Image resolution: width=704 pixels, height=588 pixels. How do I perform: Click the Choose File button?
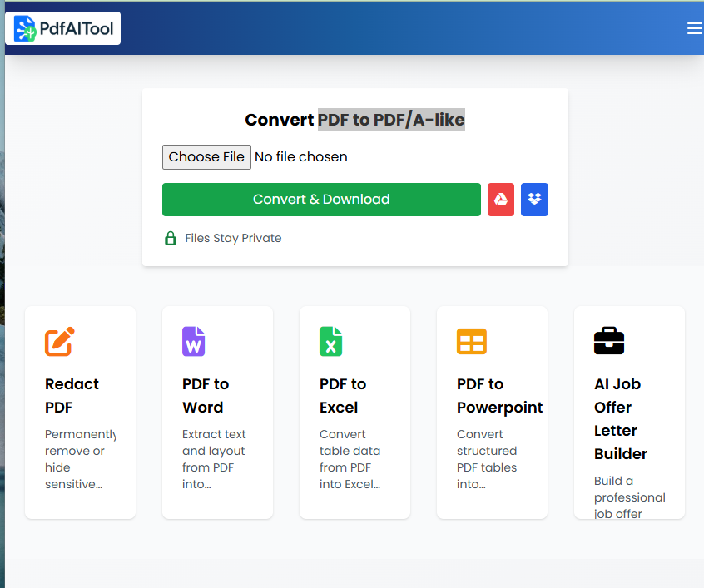coord(206,157)
